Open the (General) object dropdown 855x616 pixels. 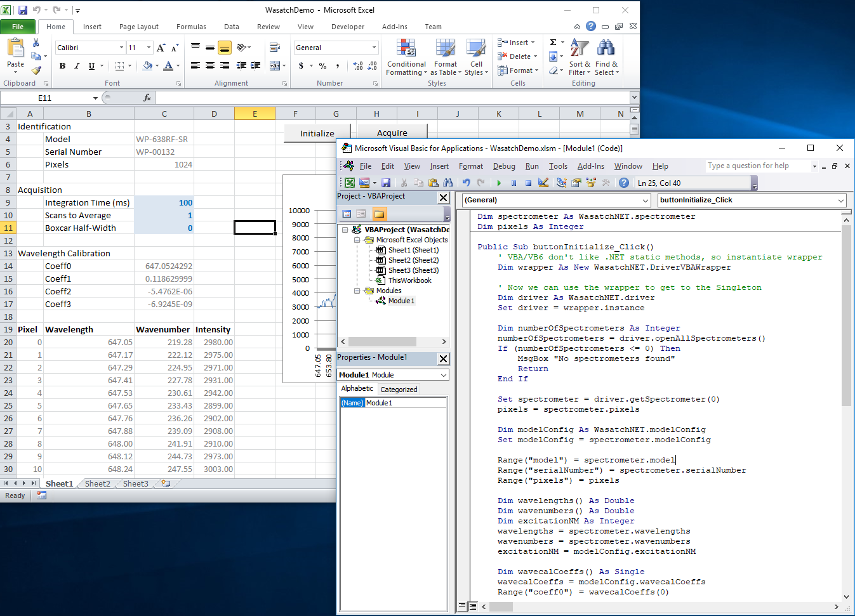point(646,200)
